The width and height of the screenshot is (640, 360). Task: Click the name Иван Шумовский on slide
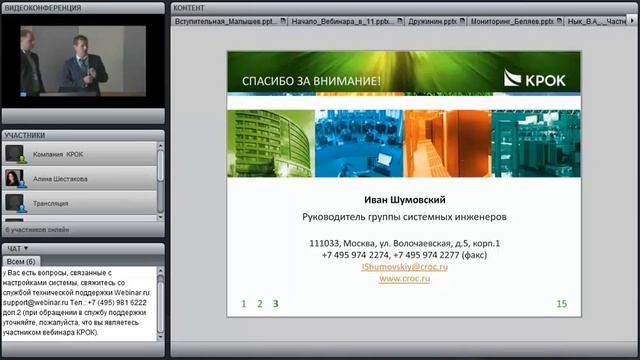coord(404,200)
